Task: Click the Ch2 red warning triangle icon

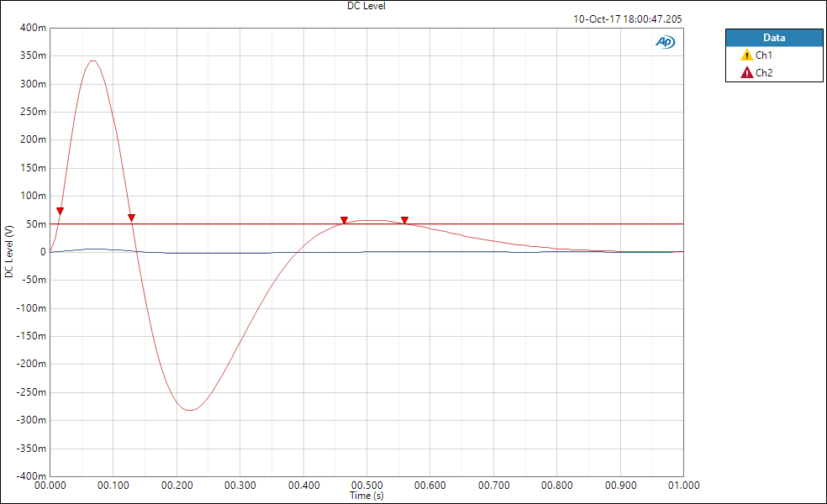Action: [746, 73]
